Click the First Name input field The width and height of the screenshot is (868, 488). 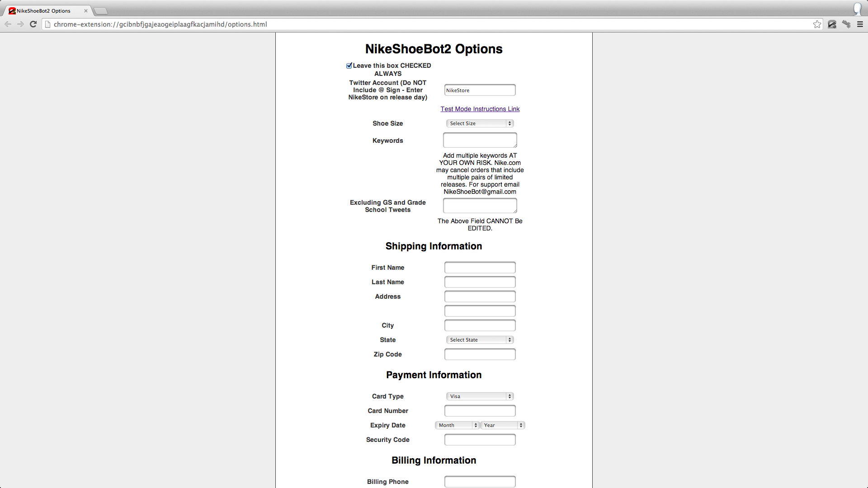480,267
